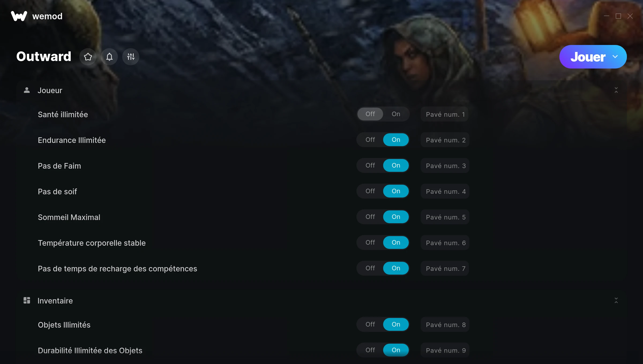Maximize the WeMod window
This screenshot has width=643, height=364.
618,16
